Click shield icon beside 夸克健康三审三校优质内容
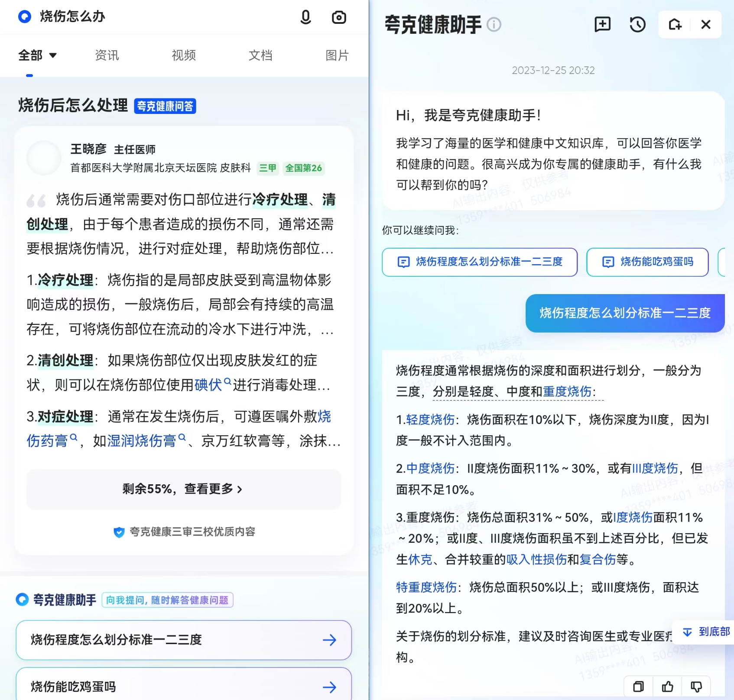The image size is (734, 700). coord(119,532)
